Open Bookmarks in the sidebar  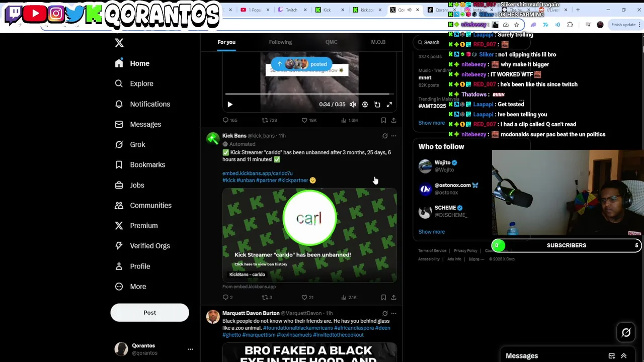tap(140, 164)
